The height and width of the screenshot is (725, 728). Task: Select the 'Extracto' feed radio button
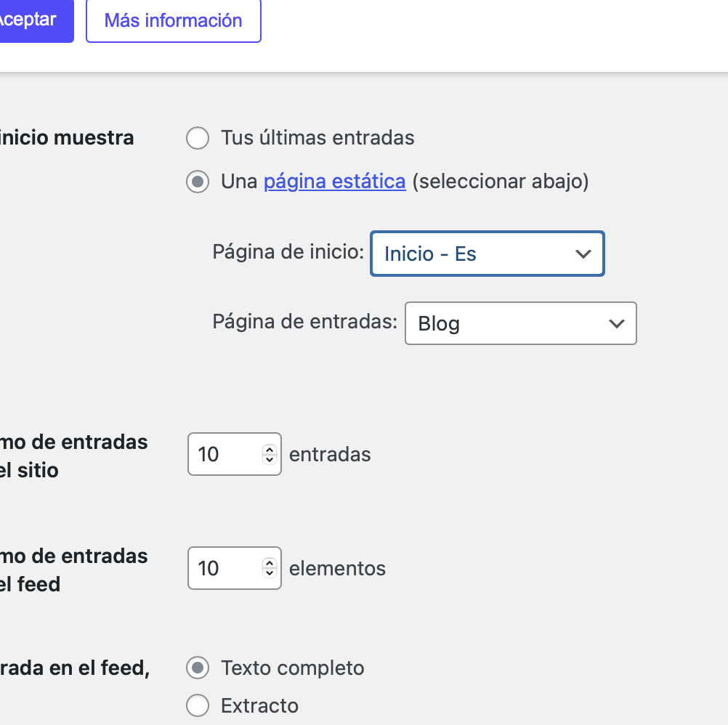[x=198, y=705]
